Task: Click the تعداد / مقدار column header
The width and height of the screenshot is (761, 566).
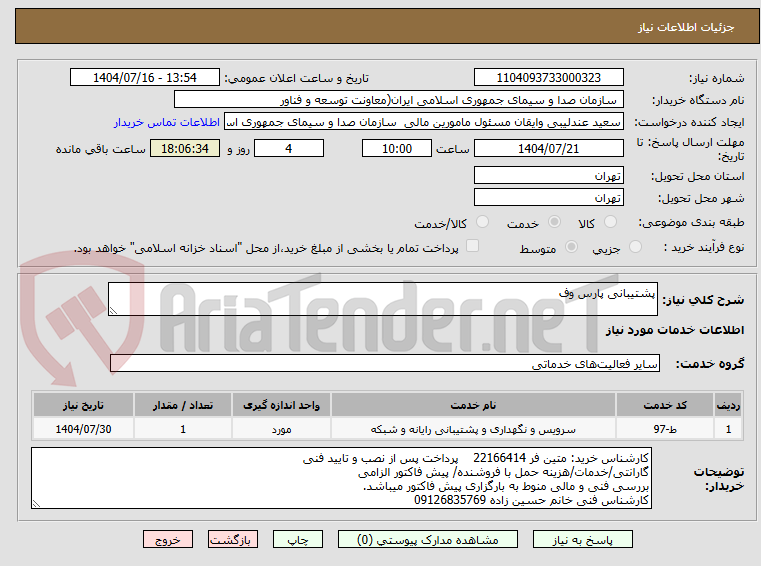Action: [x=183, y=405]
